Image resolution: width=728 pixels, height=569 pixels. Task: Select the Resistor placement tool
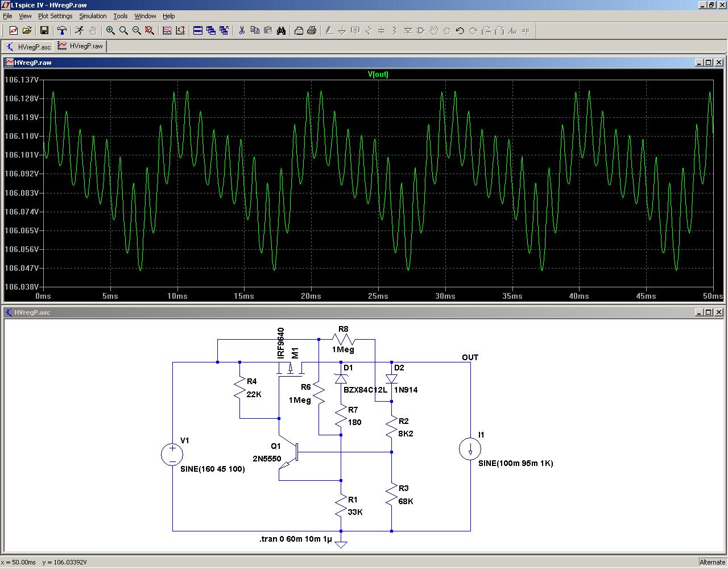(369, 31)
